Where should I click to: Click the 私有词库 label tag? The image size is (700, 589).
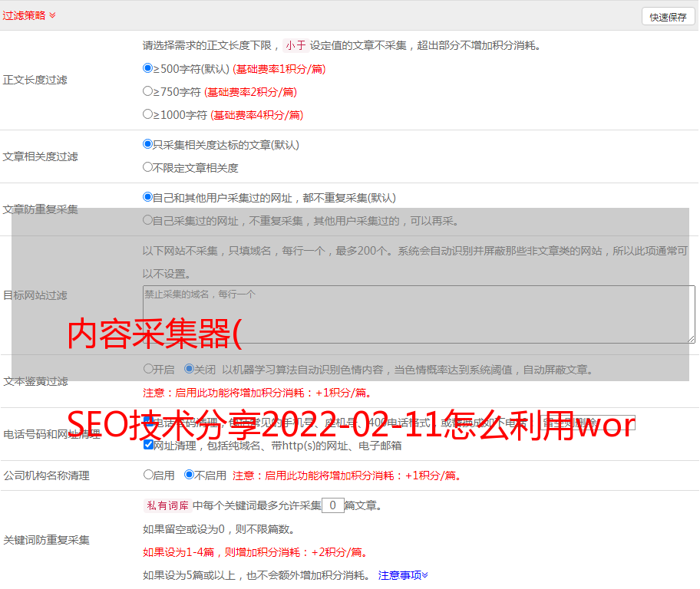(168, 505)
